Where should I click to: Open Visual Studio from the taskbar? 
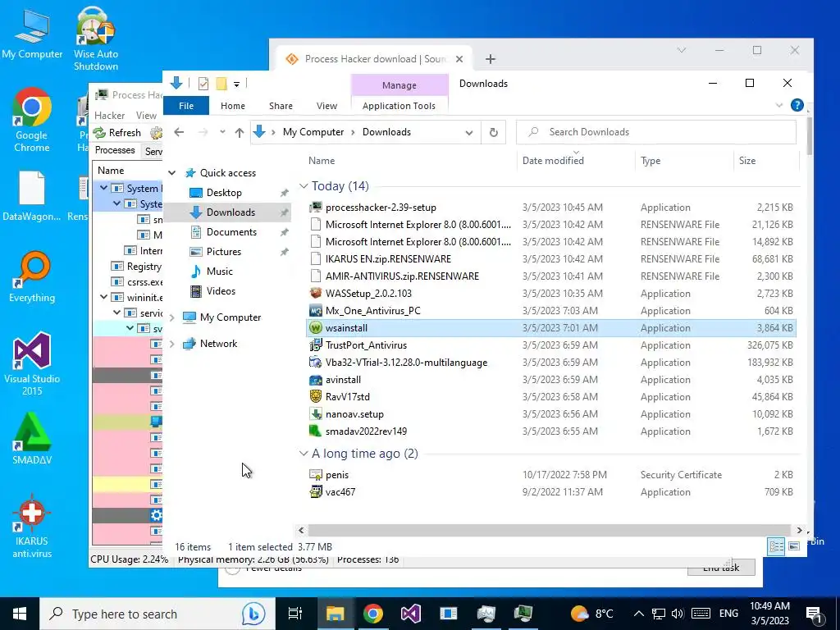point(411,614)
